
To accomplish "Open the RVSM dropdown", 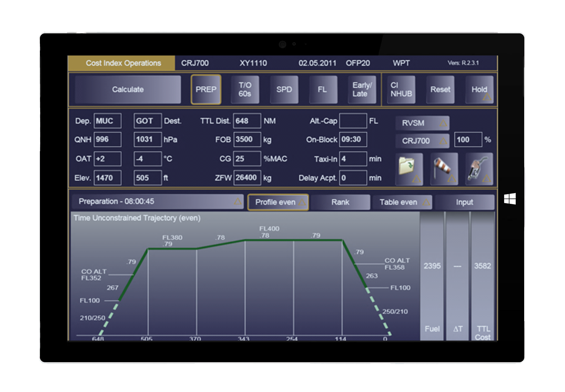I will pyautogui.click(x=422, y=123).
